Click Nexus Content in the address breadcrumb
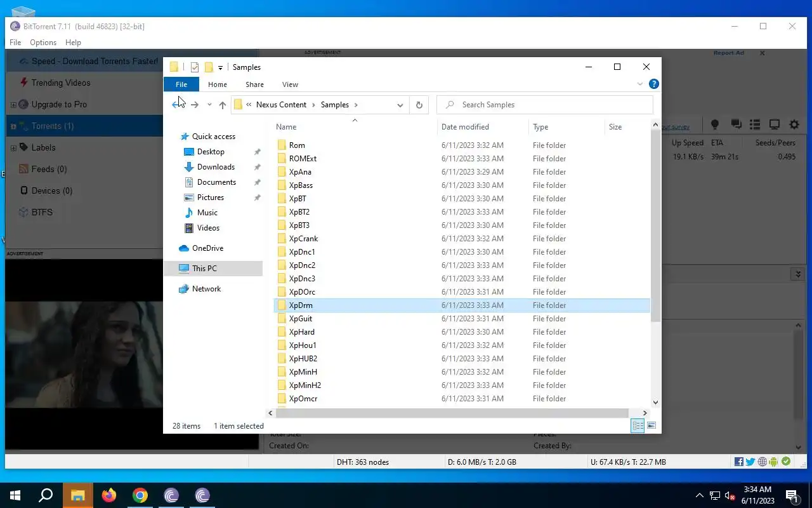Screen dimensions: 812x508 281,105
